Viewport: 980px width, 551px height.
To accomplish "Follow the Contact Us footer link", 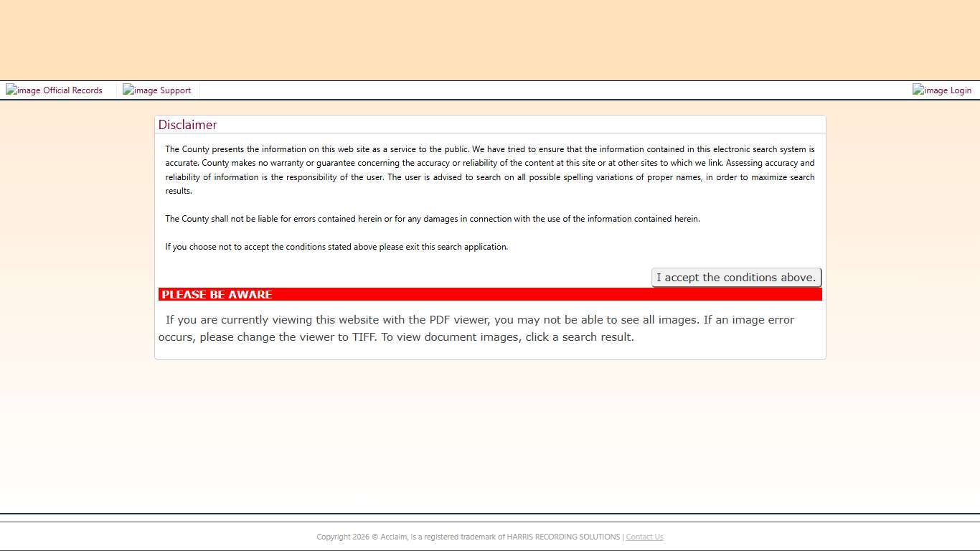I will pyautogui.click(x=644, y=537).
